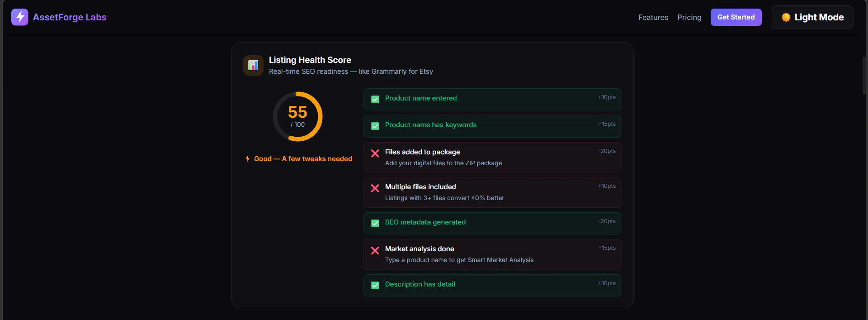The width and height of the screenshot is (868, 320).
Task: Click the Listing Health Score chart icon
Action: (x=253, y=66)
